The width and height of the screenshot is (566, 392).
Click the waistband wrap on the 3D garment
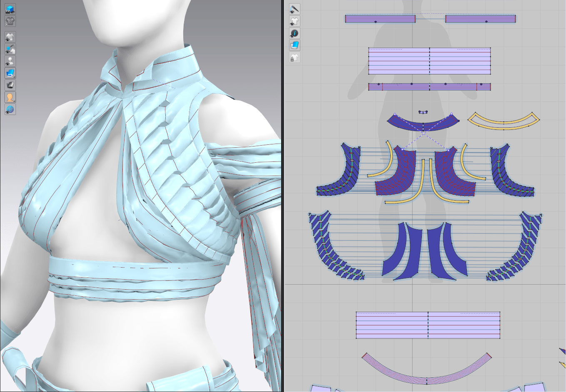click(x=137, y=266)
